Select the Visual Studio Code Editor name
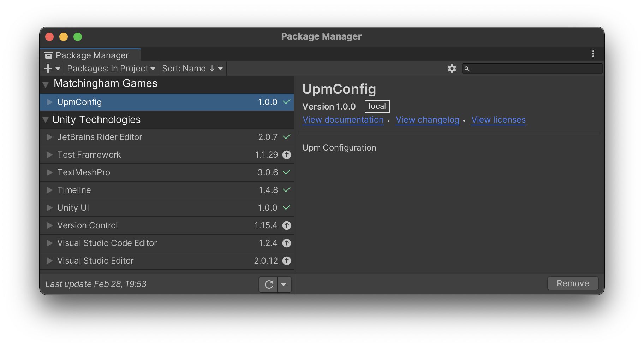This screenshot has width=644, height=347. click(x=107, y=243)
